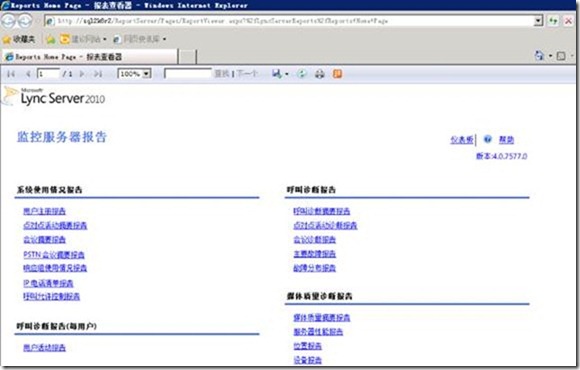The height and width of the screenshot is (370, 580).
Task: Click the red stop loading icon
Action: click(x=569, y=21)
